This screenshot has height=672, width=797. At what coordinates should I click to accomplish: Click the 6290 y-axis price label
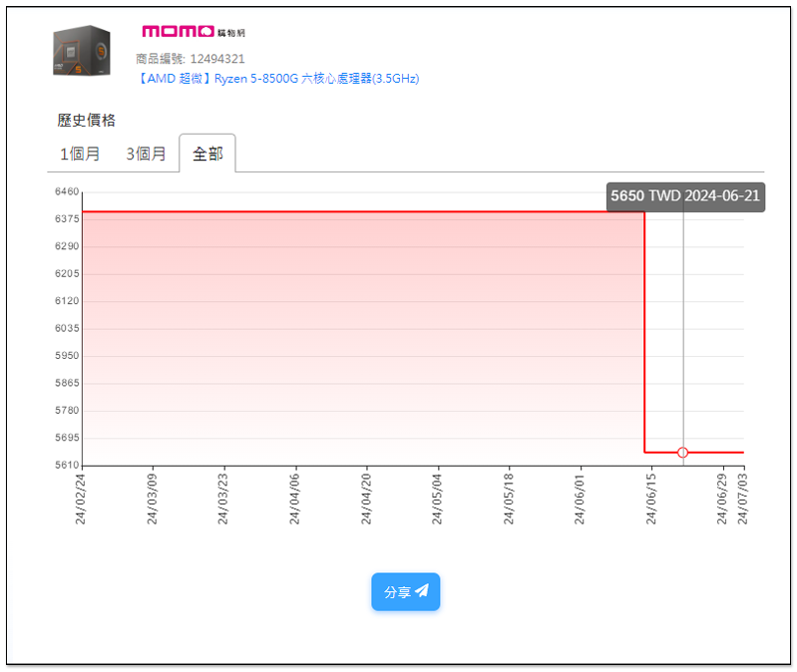pos(67,246)
